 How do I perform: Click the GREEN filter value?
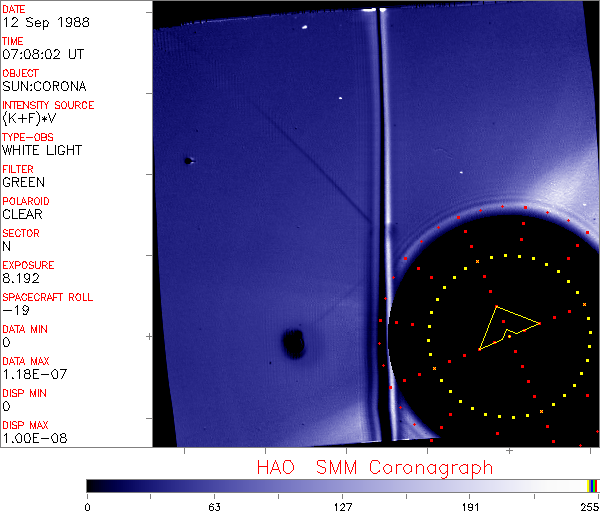[x=23, y=182]
